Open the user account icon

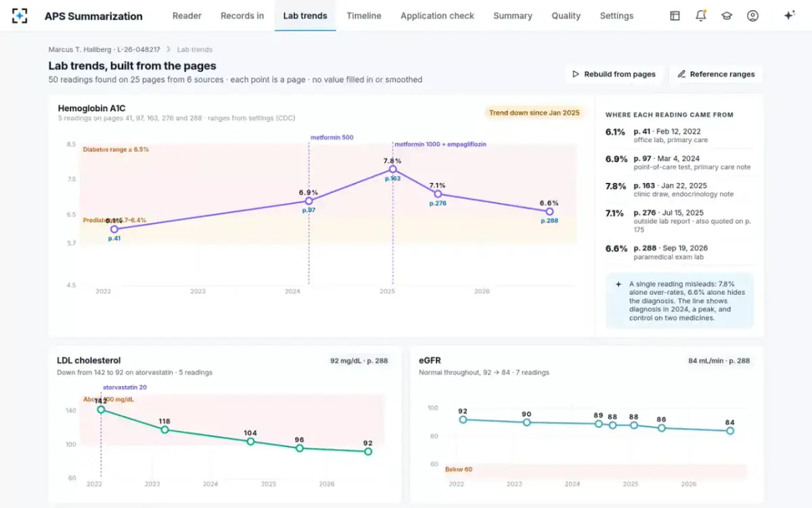tap(752, 16)
